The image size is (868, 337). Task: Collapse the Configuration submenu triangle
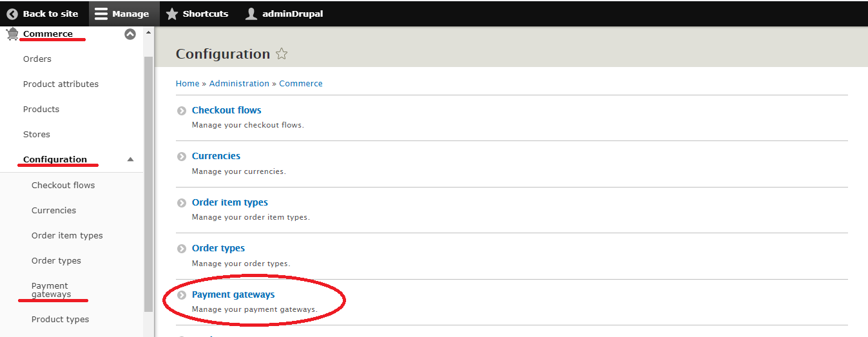point(131,159)
